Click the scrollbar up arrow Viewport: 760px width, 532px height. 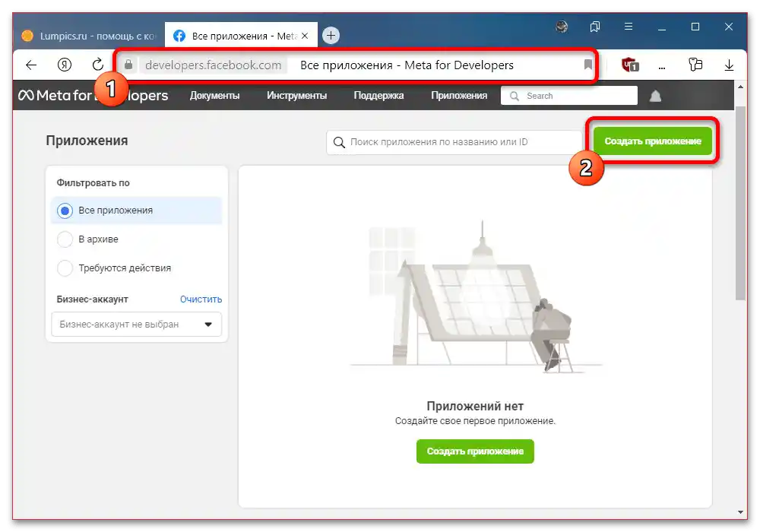tap(740, 87)
